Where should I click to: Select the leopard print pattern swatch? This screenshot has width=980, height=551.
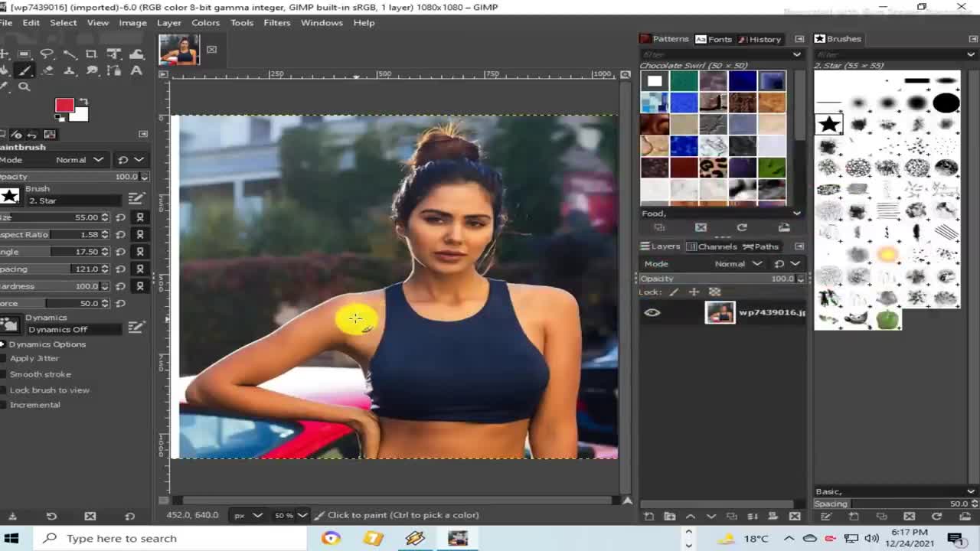coord(713,167)
